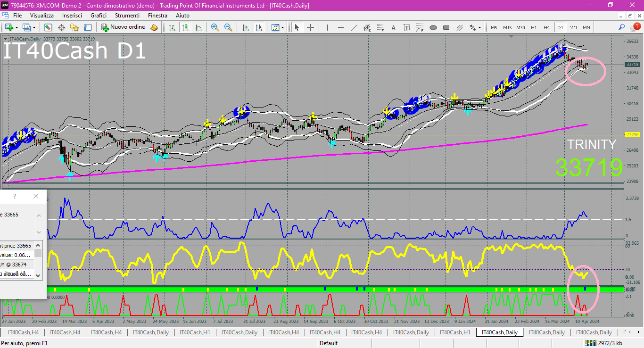The width and height of the screenshot is (644, 348).
Task: Select 'at price 33665' list row
Action: coord(17,246)
